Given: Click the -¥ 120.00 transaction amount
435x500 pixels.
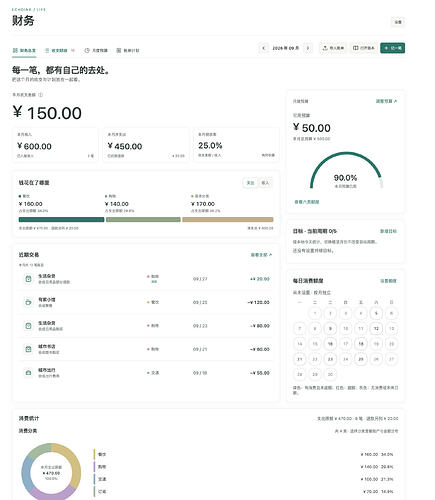Looking at the screenshot, I should tap(258, 302).
